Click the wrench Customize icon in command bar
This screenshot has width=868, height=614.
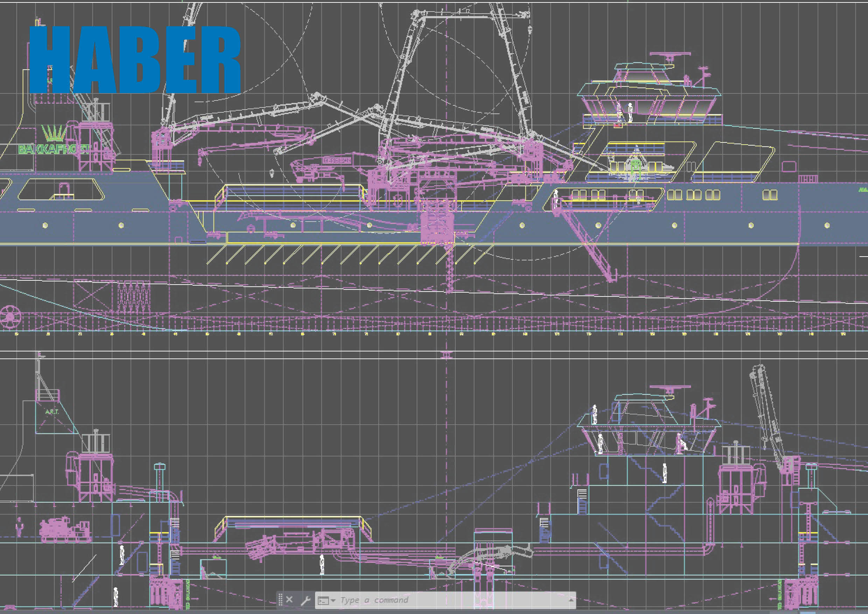[306, 600]
